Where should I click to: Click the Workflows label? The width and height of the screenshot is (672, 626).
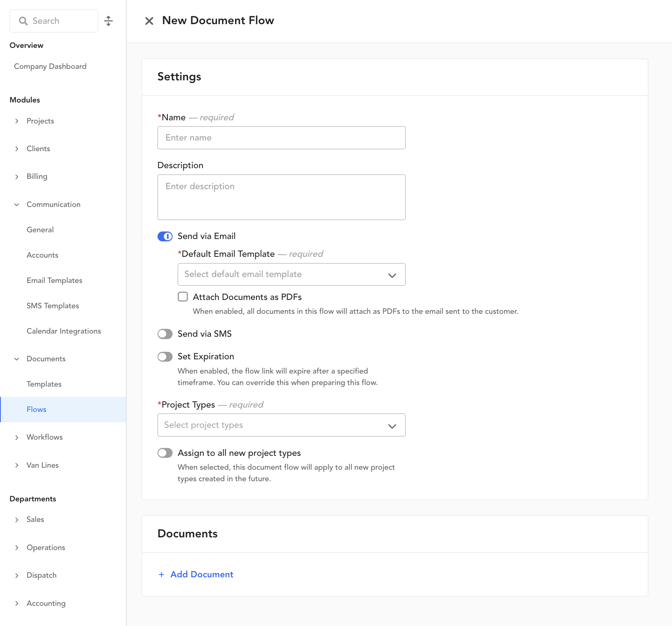pyautogui.click(x=45, y=437)
